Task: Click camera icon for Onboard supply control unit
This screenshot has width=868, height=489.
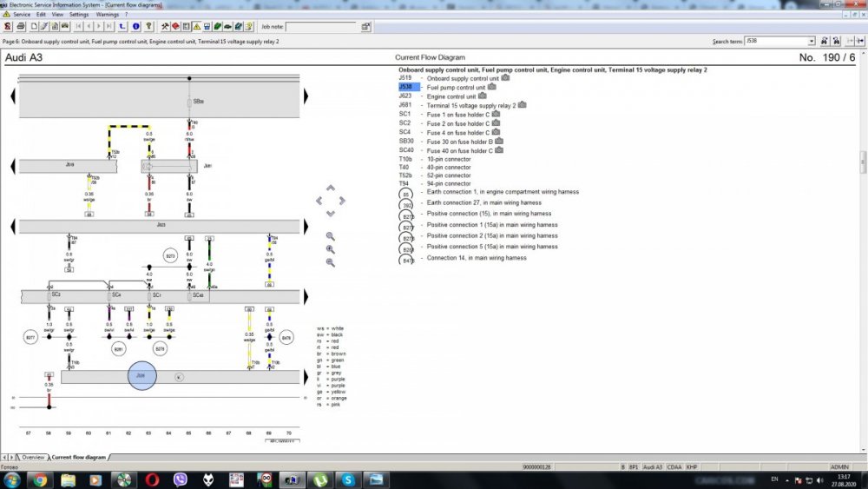Action: click(x=505, y=78)
